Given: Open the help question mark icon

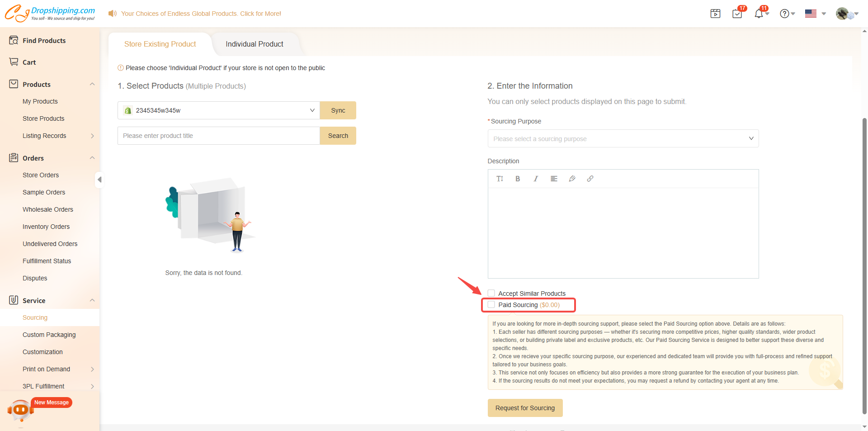Looking at the screenshot, I should tap(785, 14).
